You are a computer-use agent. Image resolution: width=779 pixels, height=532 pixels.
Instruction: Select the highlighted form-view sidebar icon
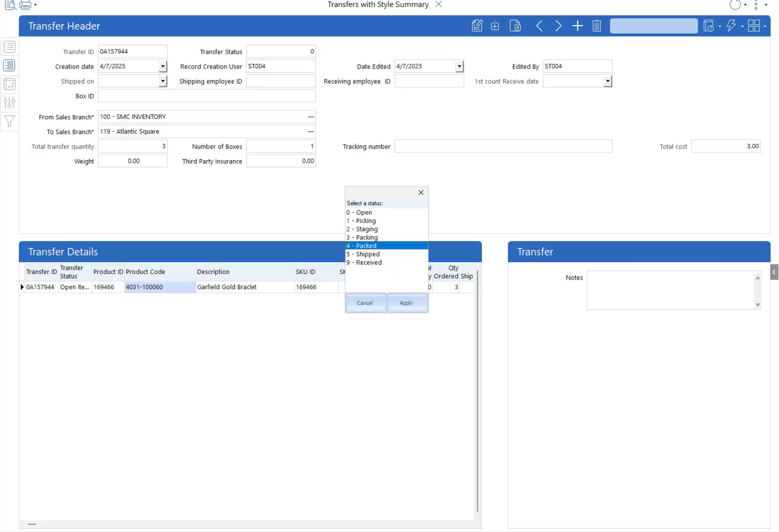pos(10,66)
